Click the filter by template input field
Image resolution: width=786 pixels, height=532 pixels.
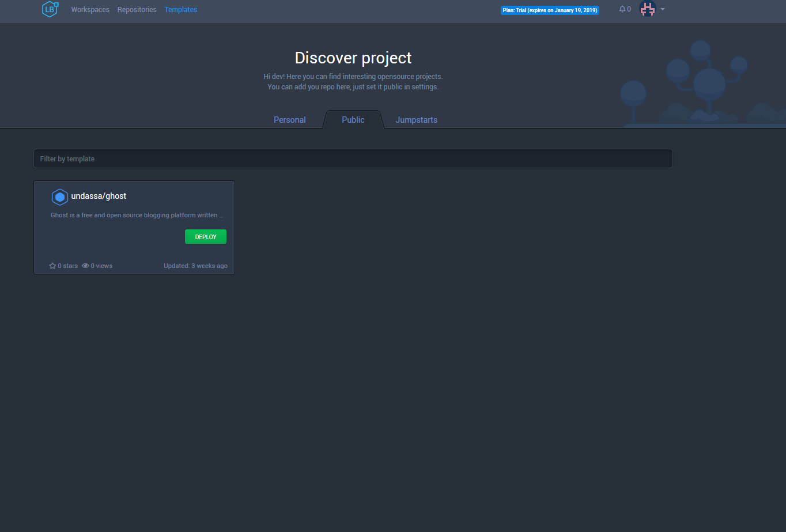353,159
